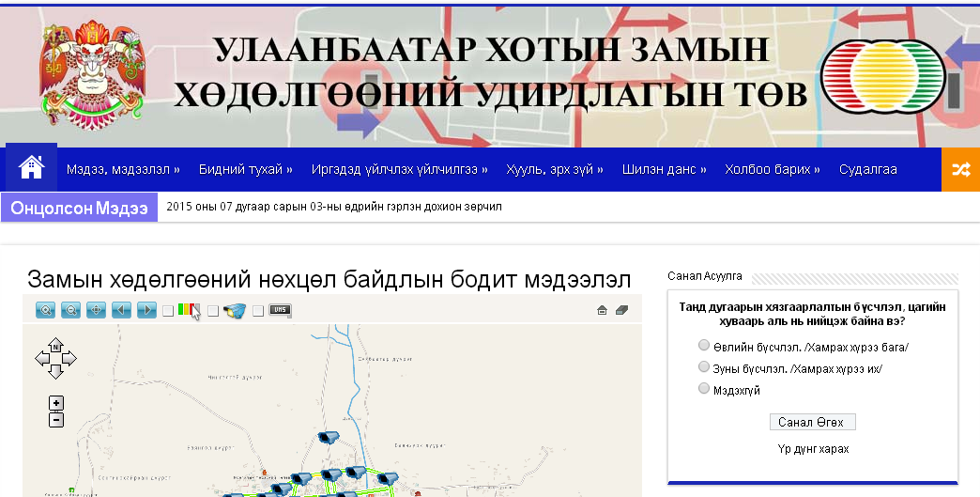Enable the camera layer checkbox
This screenshot has width=980, height=497.
tap(213, 311)
